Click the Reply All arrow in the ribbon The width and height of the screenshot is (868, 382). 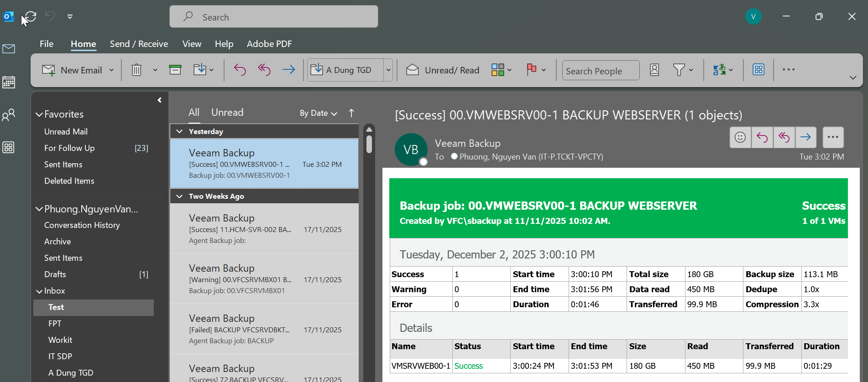[264, 70]
